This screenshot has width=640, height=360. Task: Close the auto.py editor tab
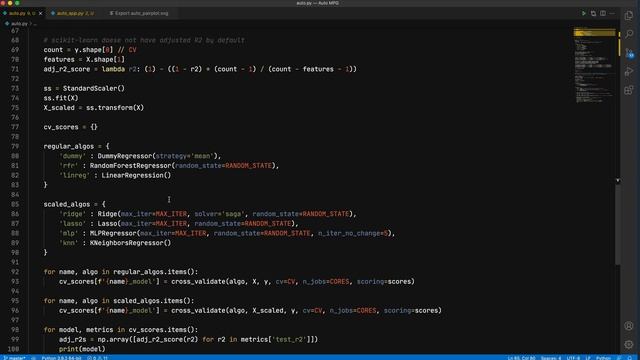[40, 13]
